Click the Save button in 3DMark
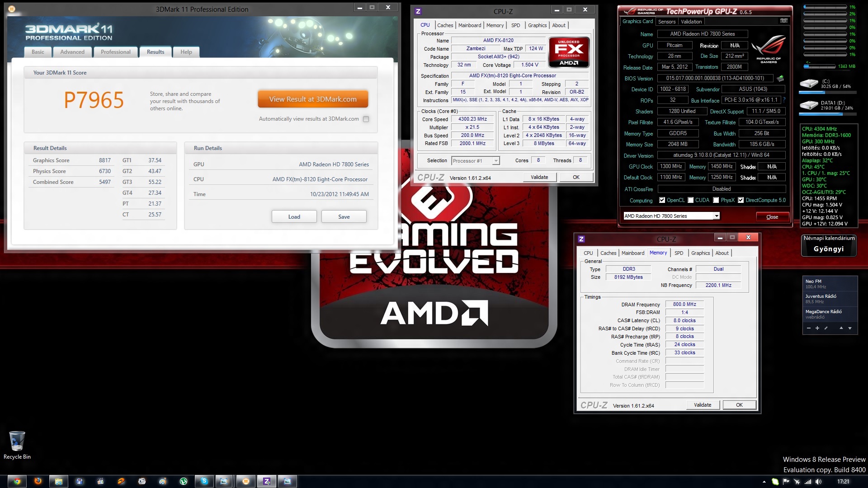This screenshot has width=868, height=488. click(344, 217)
